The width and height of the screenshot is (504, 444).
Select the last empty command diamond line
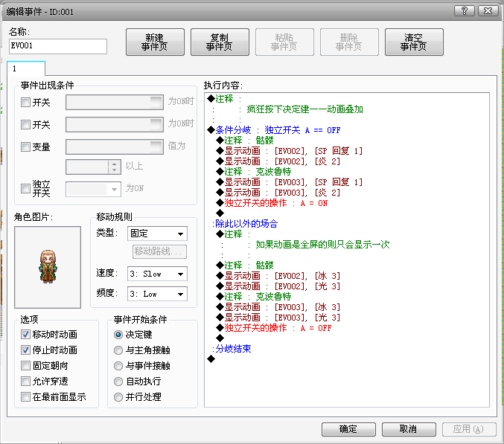211,359
